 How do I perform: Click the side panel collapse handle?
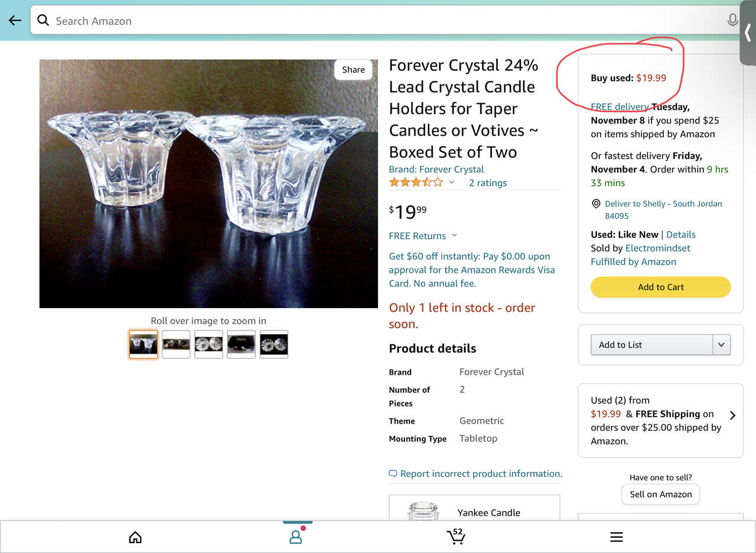(748, 33)
